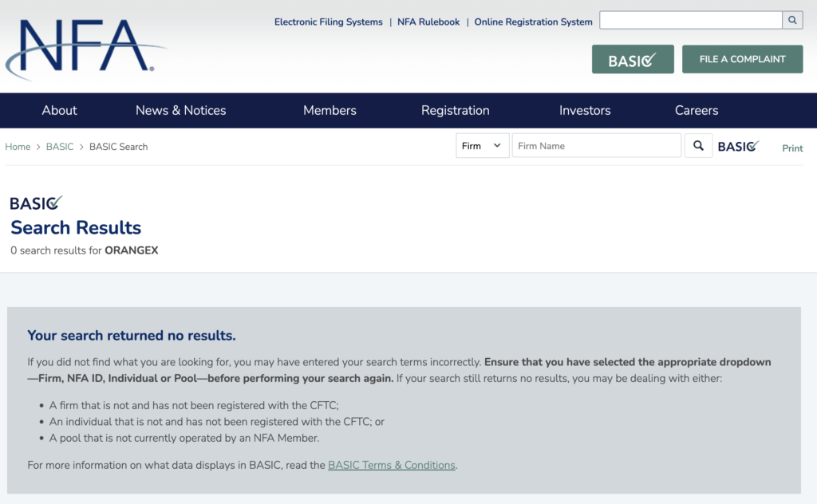Click the top site search magnifier icon
The image size is (817, 504).
point(792,20)
